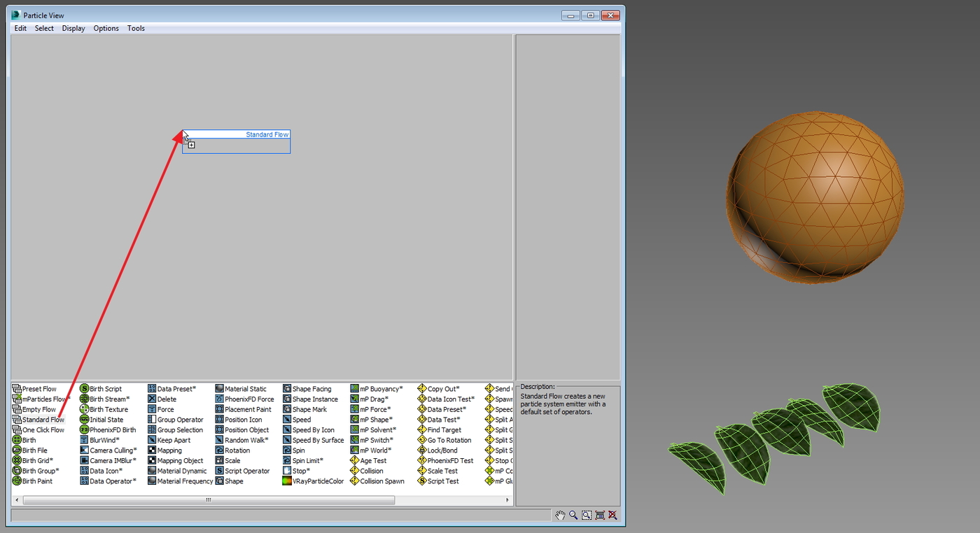This screenshot has width=980, height=533.
Task: Select the mP World operator
Action: pos(372,450)
